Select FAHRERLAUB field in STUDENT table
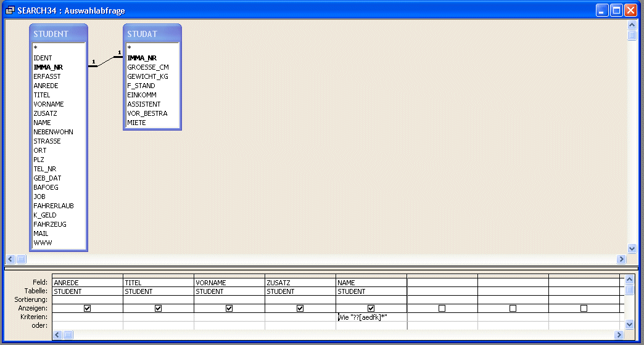Screen dimensions: 644x345 pyautogui.click(x=54, y=206)
